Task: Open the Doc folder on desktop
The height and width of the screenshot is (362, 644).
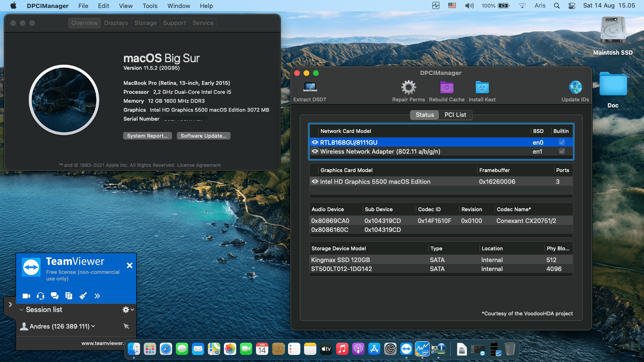Action: pos(613,84)
